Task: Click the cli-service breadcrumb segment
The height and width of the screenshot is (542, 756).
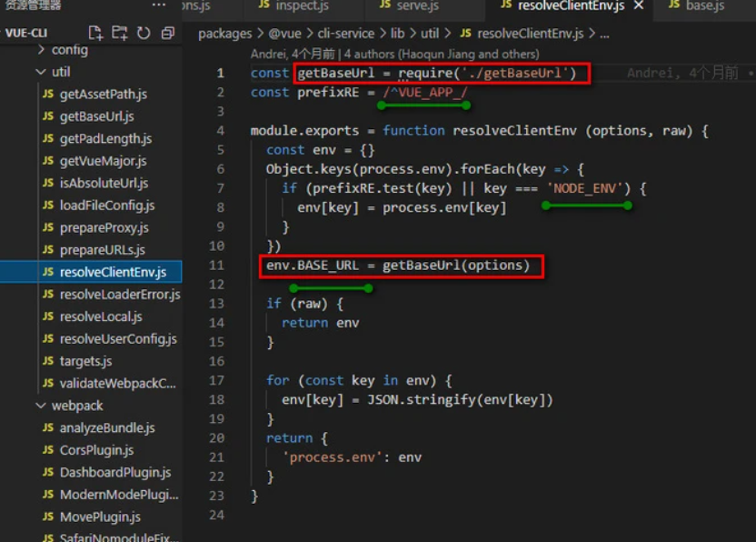Action: click(345, 34)
